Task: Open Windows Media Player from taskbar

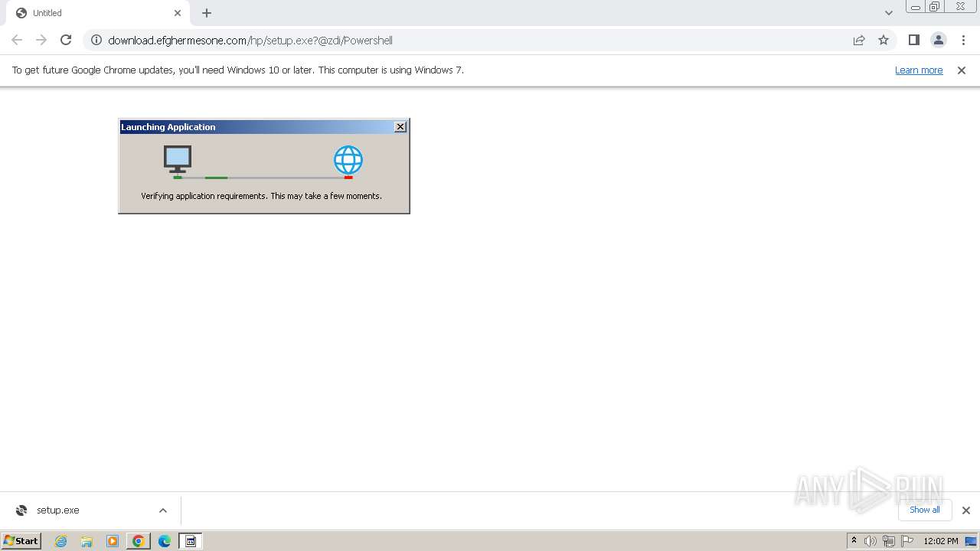Action: coord(113,541)
